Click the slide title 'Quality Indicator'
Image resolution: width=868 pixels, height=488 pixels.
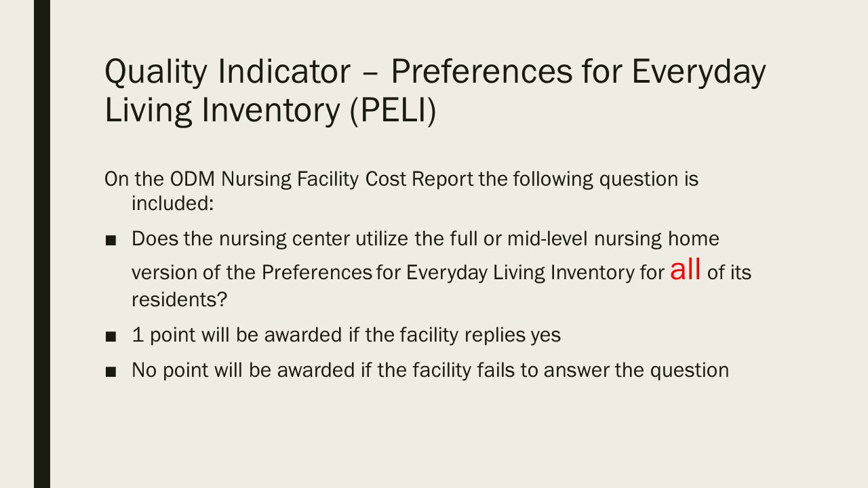point(227,71)
